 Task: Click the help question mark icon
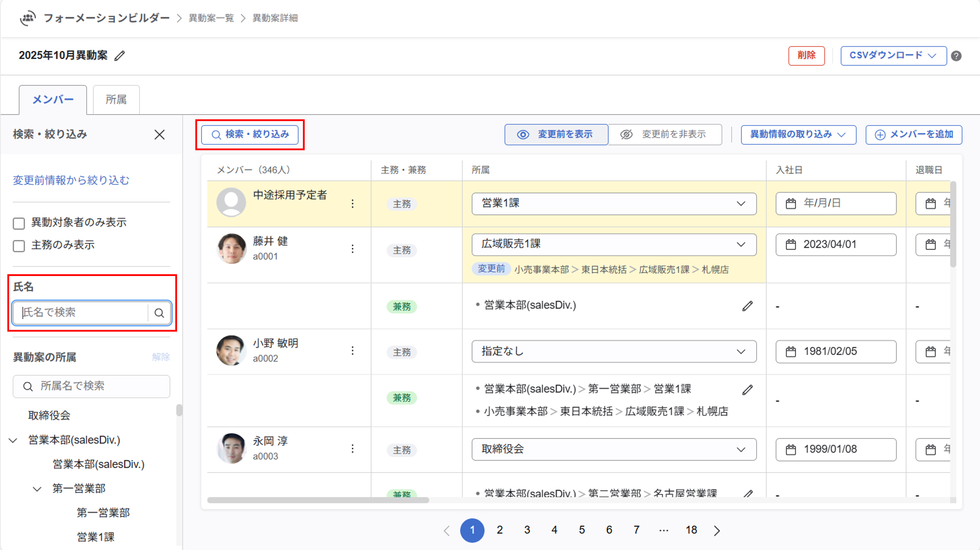956,56
